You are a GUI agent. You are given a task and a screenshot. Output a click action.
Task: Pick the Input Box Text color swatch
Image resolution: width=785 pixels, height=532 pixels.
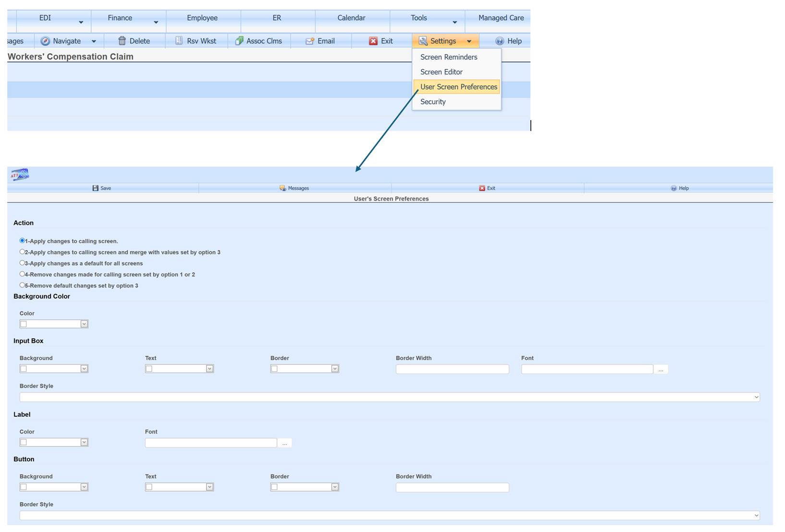149,368
